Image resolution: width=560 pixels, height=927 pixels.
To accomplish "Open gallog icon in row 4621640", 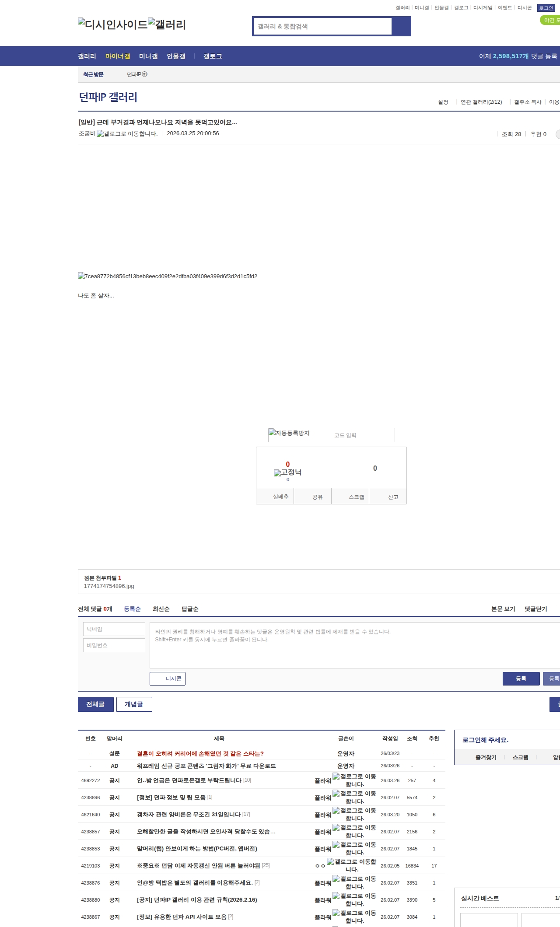I will (x=354, y=814).
